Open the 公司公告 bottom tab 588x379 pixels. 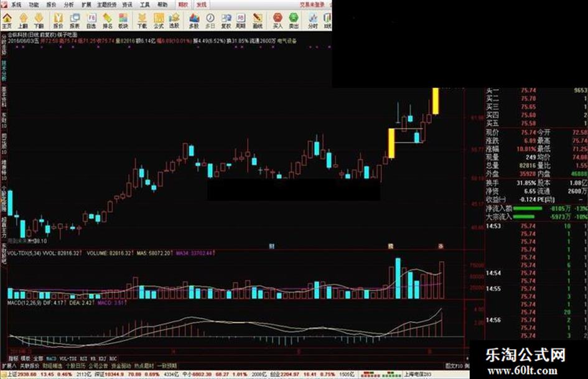[x=98, y=366]
